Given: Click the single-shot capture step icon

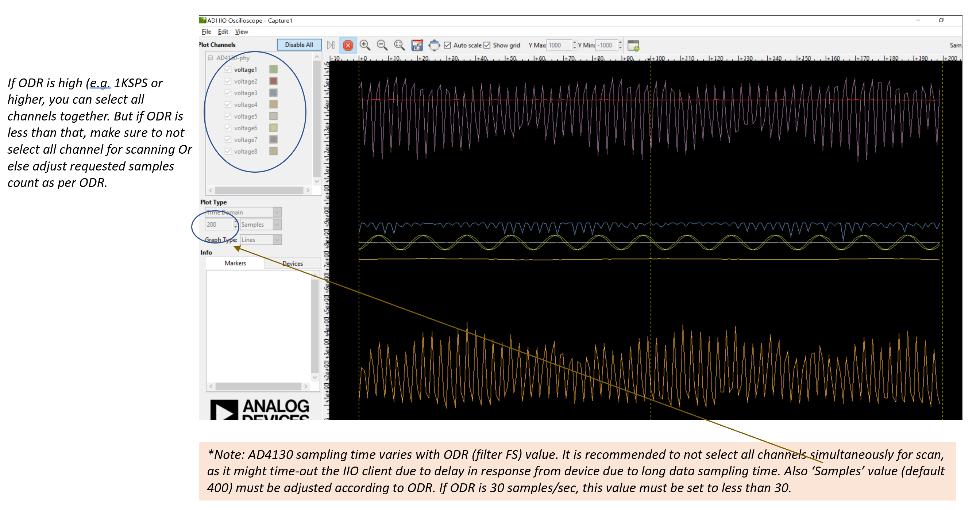Looking at the screenshot, I should click(x=331, y=45).
